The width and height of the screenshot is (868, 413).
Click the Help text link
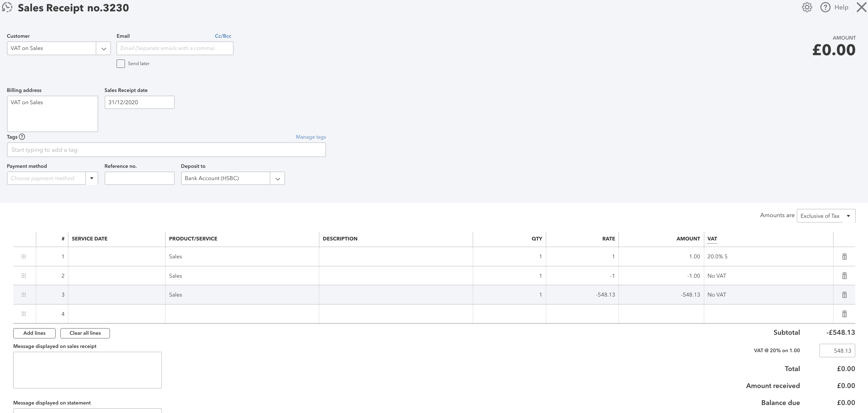point(841,7)
